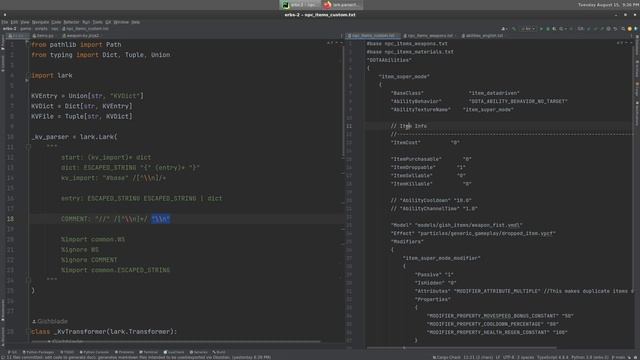Collapse the fold marker at line 24
Viewport: 640px width, 360px height.
click(28, 280)
